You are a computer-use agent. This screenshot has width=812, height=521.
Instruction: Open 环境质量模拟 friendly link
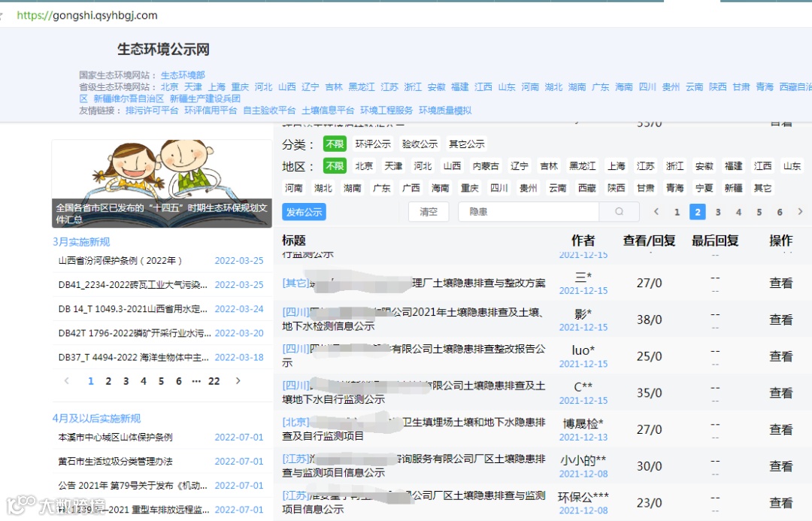[x=445, y=111]
